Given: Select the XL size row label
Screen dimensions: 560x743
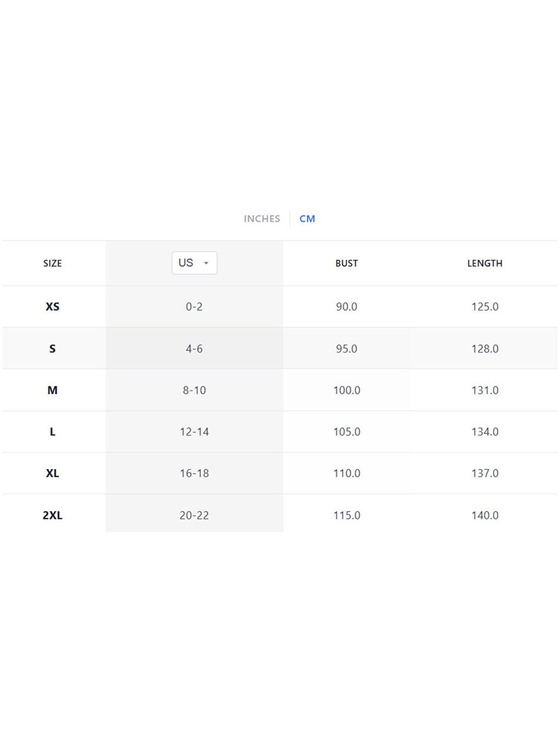Looking at the screenshot, I should point(53,473).
